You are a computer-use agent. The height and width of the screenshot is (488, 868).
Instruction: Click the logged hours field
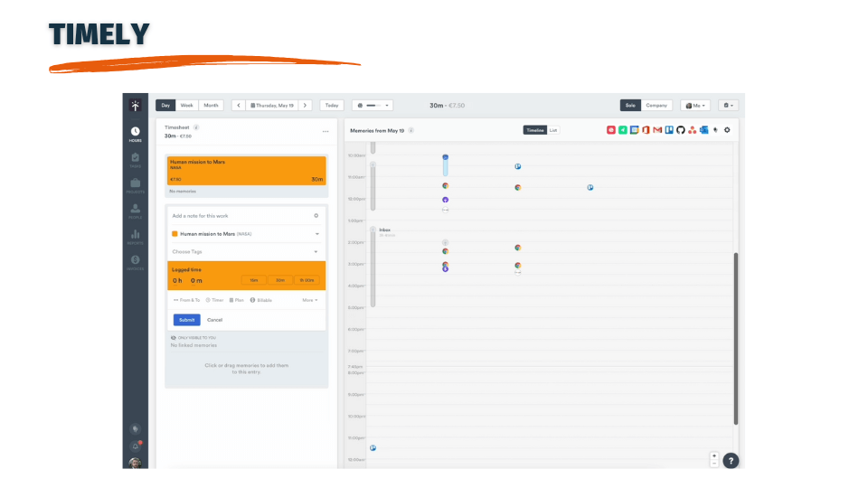tap(177, 280)
